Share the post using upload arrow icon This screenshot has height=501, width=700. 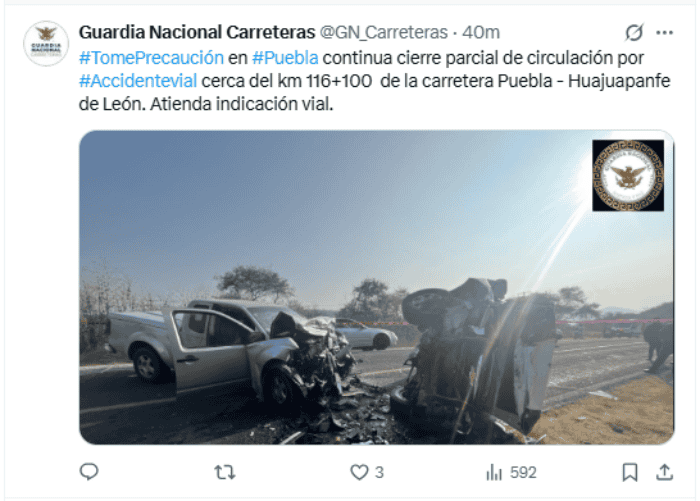point(664,472)
